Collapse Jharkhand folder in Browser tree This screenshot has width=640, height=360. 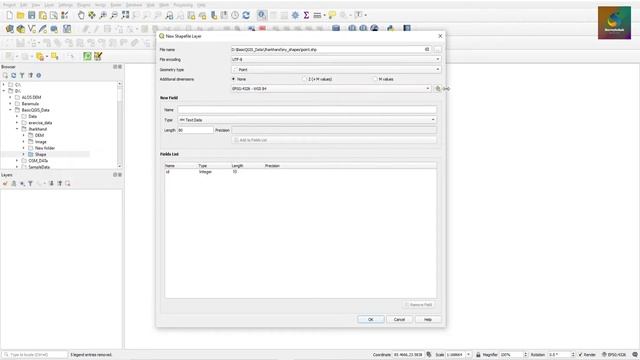pos(17,129)
